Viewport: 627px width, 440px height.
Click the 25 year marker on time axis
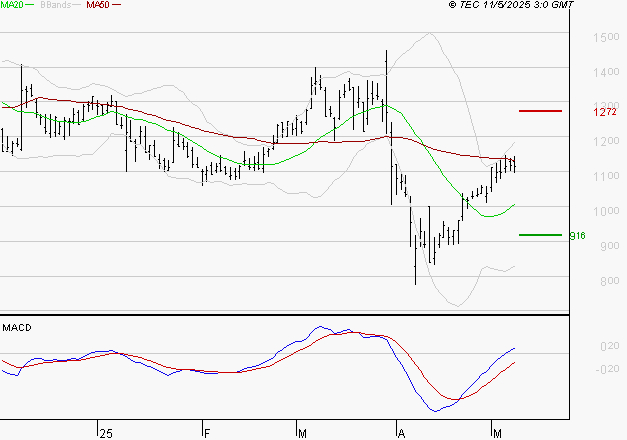click(x=106, y=434)
